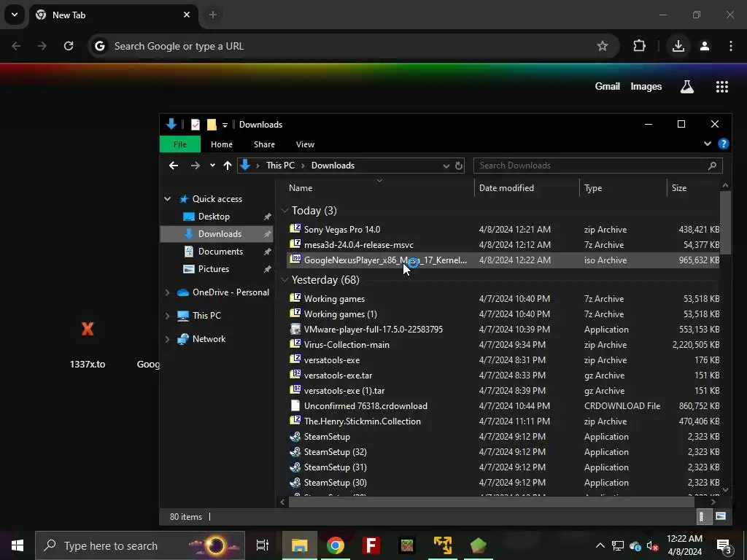Reload the Chrome page

69,46
